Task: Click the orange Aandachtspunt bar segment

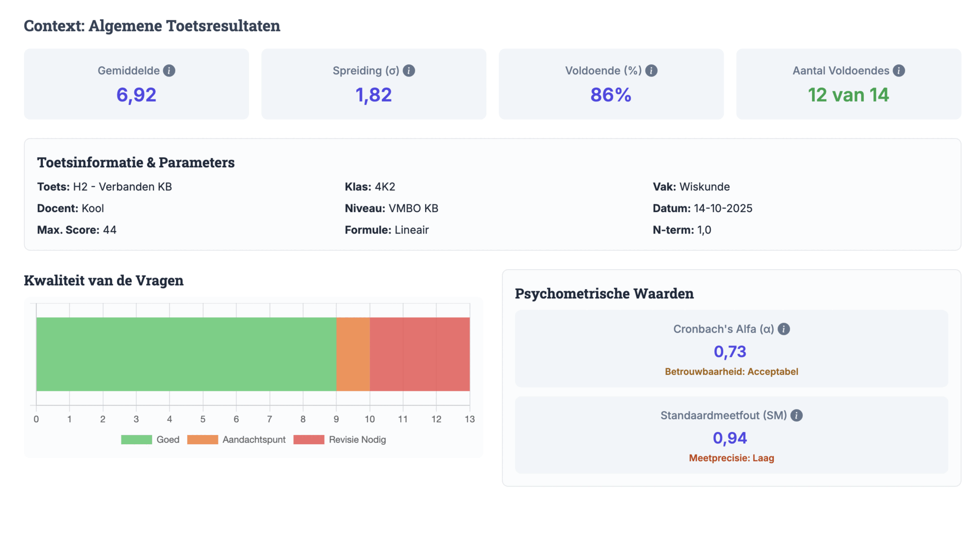Action: click(x=352, y=354)
